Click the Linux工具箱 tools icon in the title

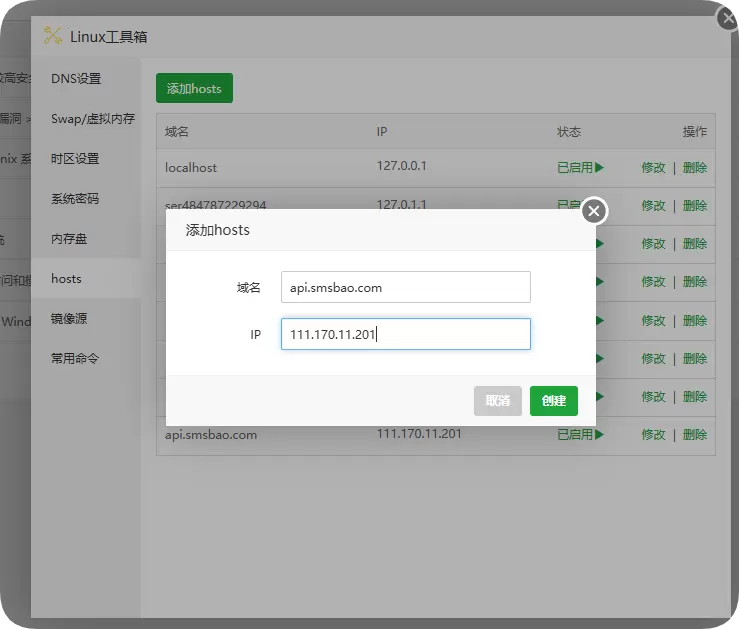[53, 36]
